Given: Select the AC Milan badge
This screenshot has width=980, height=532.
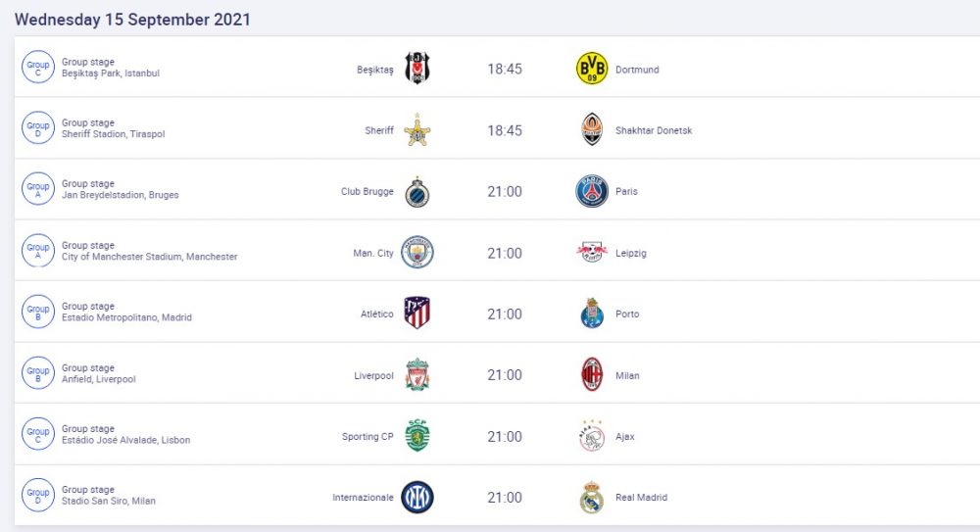Looking at the screenshot, I should 592,374.
